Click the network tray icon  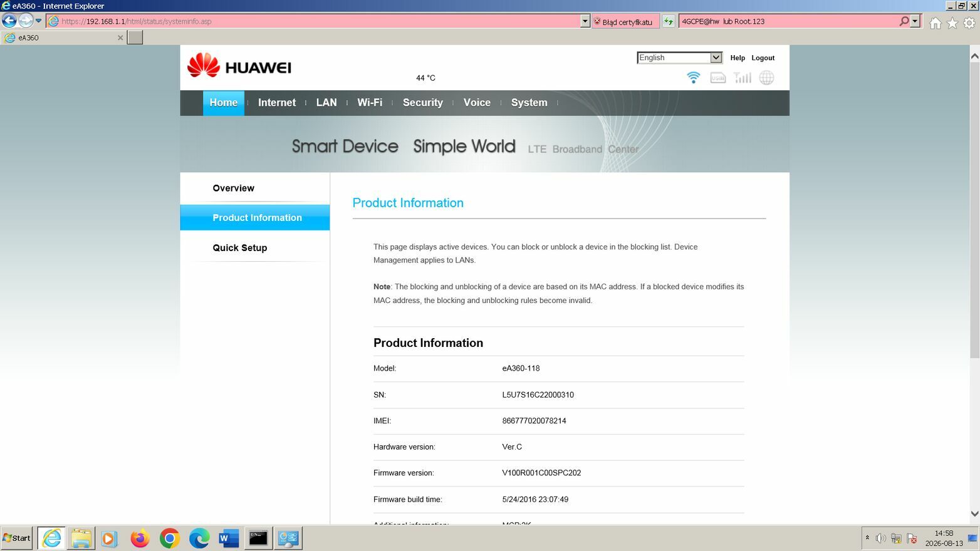896,538
